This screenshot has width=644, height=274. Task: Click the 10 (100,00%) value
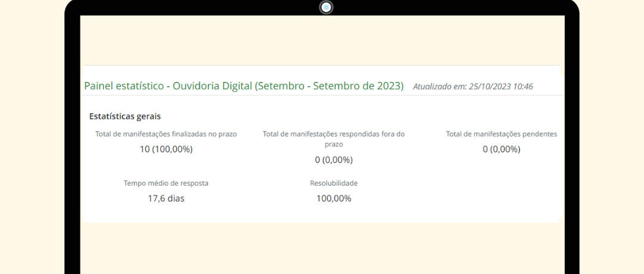166,150
